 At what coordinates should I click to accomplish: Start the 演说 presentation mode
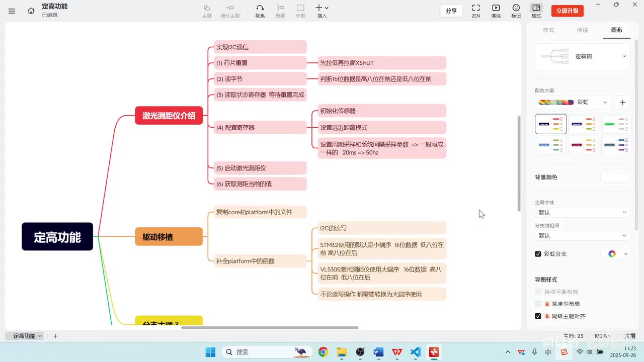point(496,11)
